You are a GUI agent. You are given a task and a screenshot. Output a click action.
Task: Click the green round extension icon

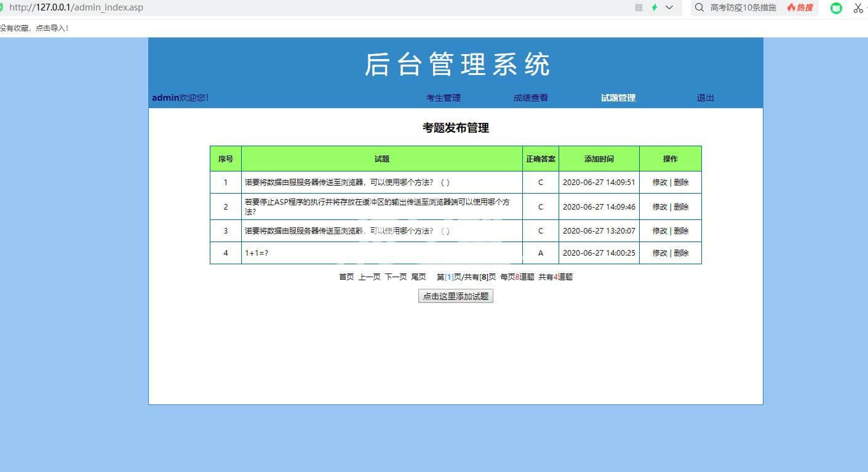pyautogui.click(x=836, y=8)
